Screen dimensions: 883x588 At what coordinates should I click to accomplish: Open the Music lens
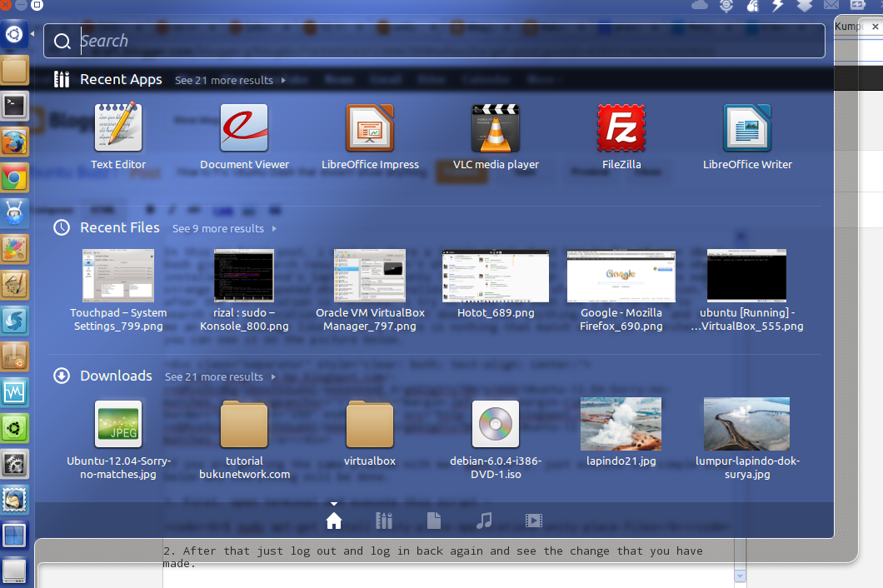pos(484,519)
